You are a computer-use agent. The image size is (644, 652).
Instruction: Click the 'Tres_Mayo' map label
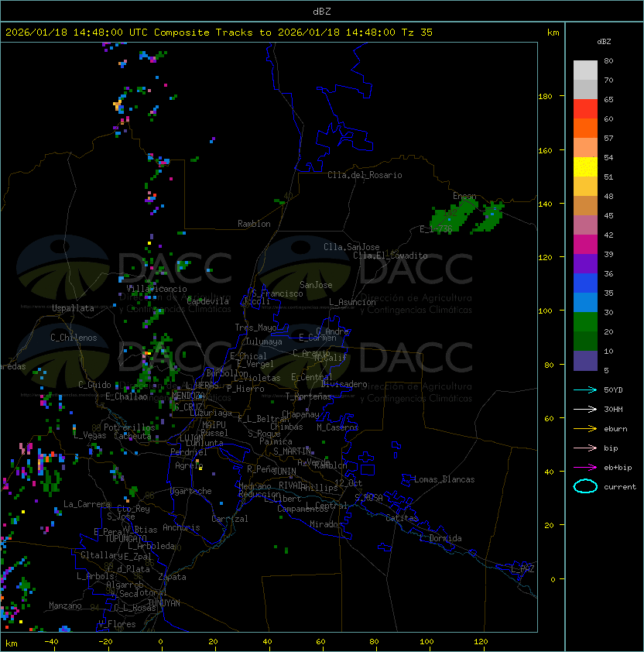coord(255,328)
